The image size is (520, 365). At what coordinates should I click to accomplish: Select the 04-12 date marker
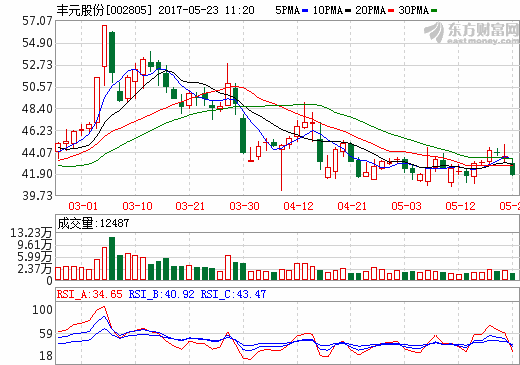click(298, 206)
